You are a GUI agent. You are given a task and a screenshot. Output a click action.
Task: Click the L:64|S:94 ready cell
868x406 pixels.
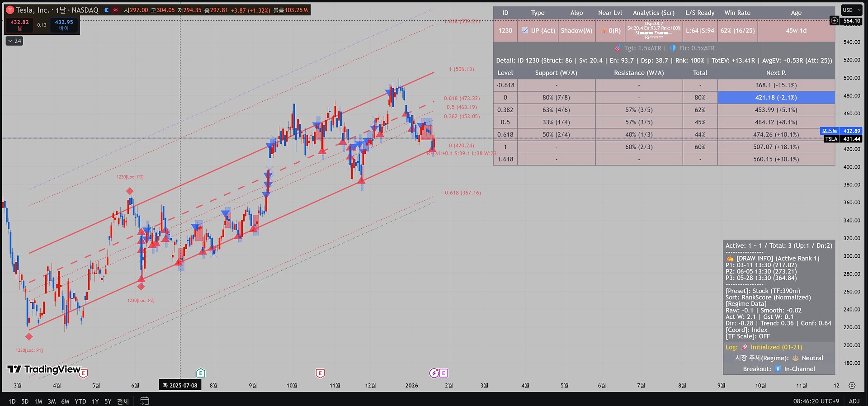pyautogui.click(x=700, y=31)
